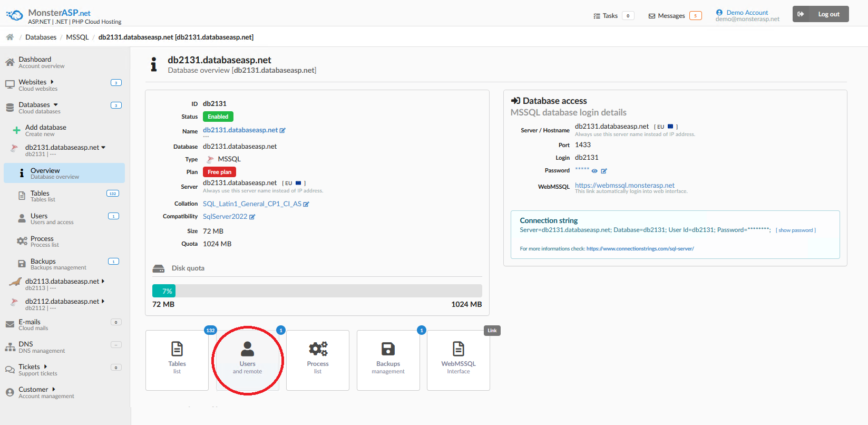Open Messages envelope icon in header

pos(652,16)
